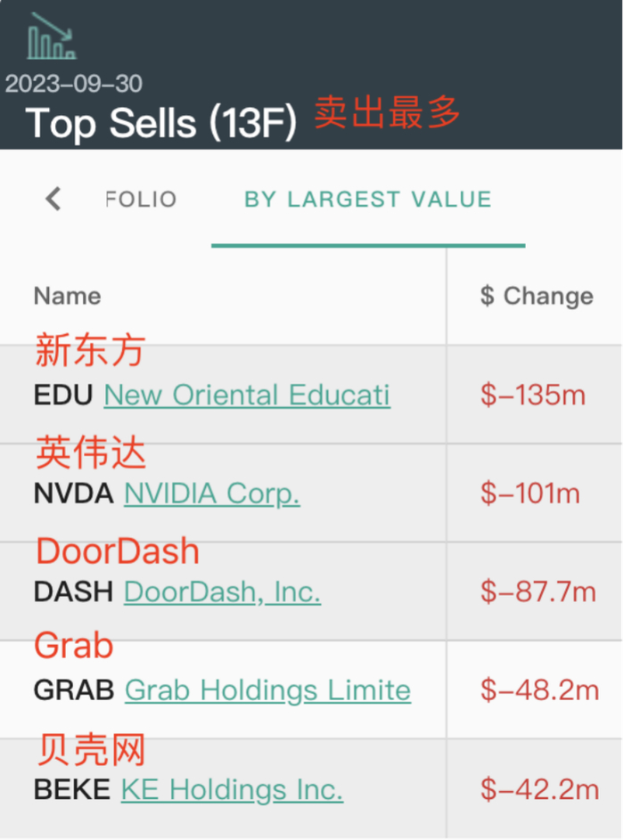This screenshot has width=624, height=840.
Task: Open the KE Holdings Inc. link
Action: (232, 789)
